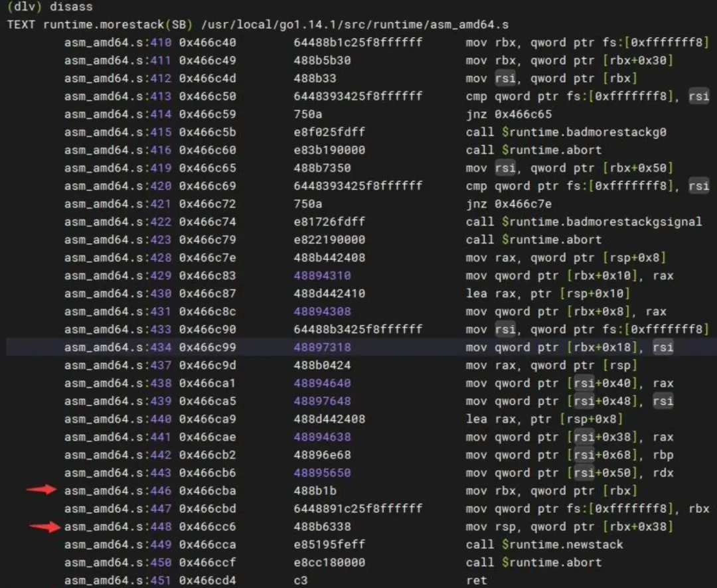Image resolution: width=717 pixels, height=588 pixels.
Task: Click the mov rsp, qword ptr [rbx+0x38] instruction
Action: click(x=569, y=527)
